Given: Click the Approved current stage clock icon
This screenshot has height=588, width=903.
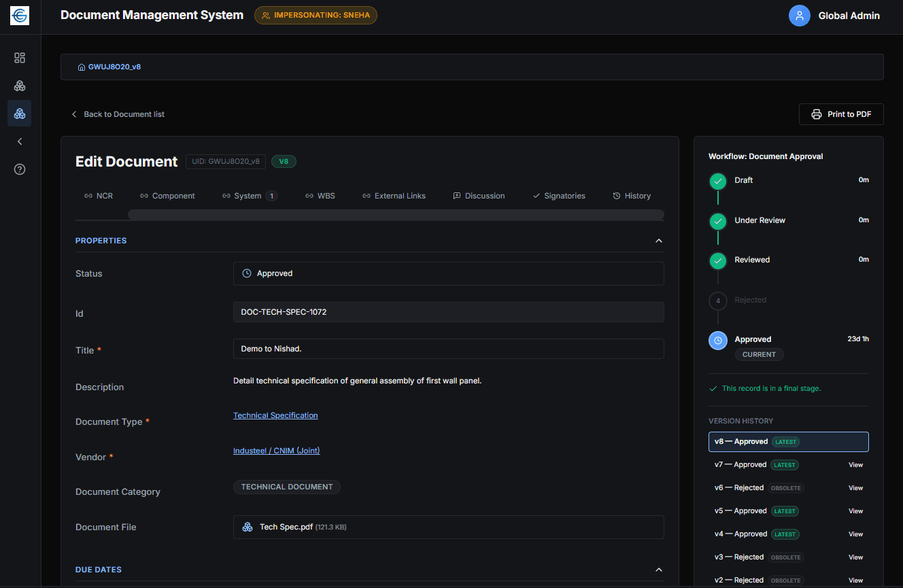Looking at the screenshot, I should tap(718, 340).
